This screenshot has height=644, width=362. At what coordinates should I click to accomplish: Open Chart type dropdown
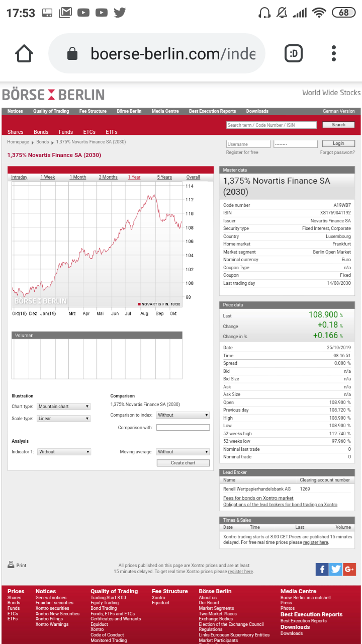[63, 407]
